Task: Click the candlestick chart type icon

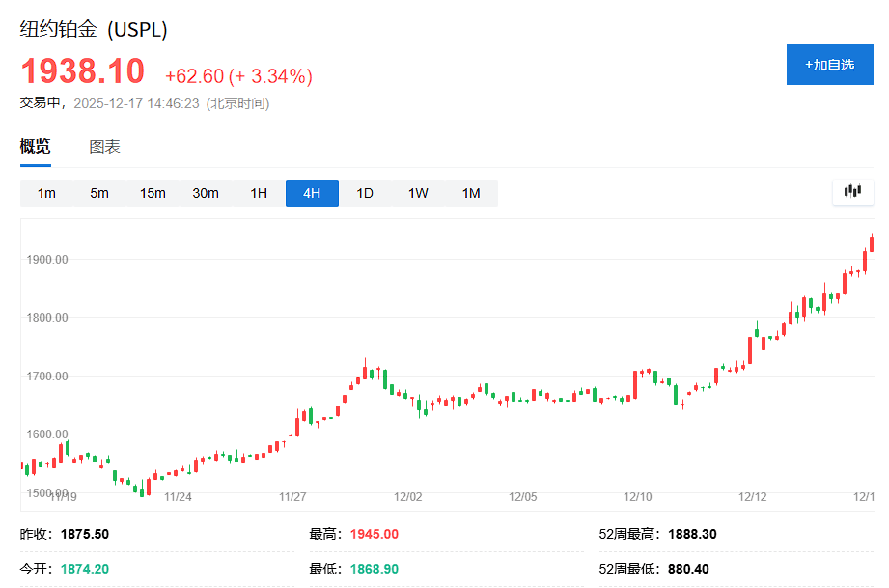Action: (852, 191)
